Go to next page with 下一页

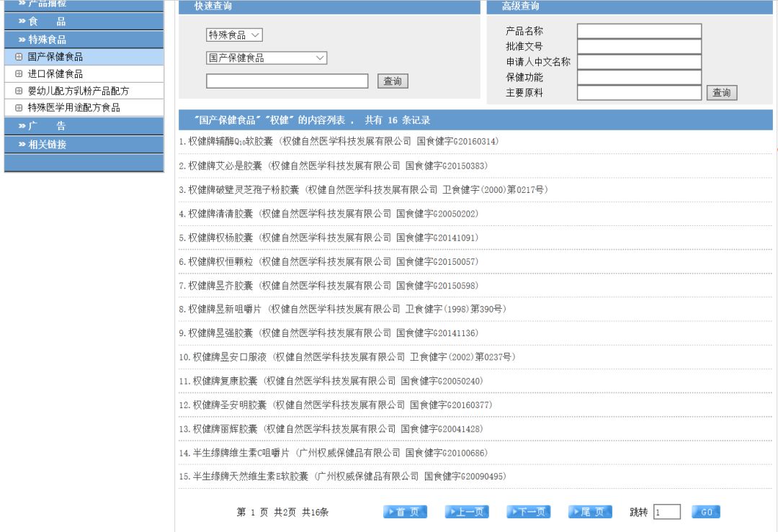(x=529, y=512)
